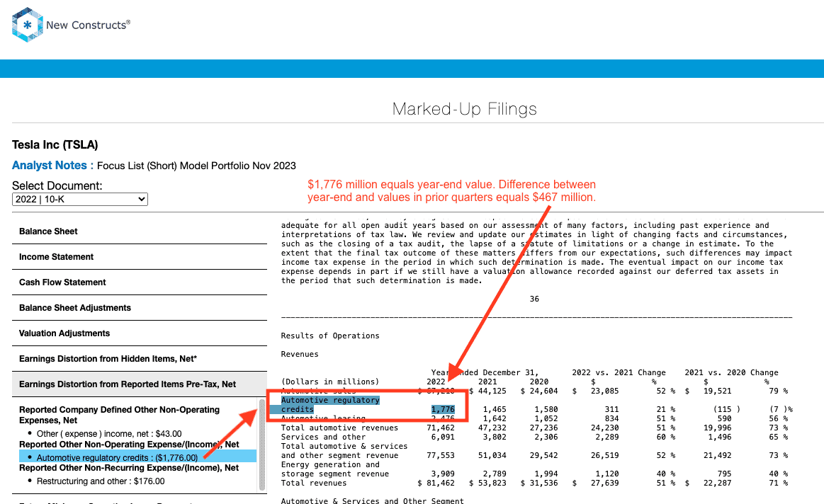824x504 pixels.
Task: Click the Revenues subheading
Action: tap(300, 355)
